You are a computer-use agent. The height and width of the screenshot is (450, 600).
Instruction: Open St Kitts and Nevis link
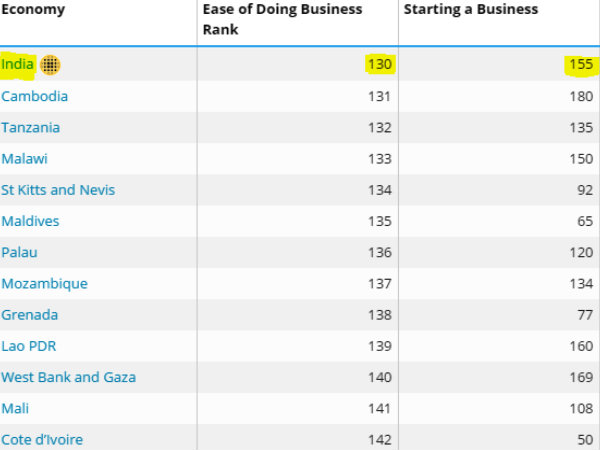click(x=58, y=190)
